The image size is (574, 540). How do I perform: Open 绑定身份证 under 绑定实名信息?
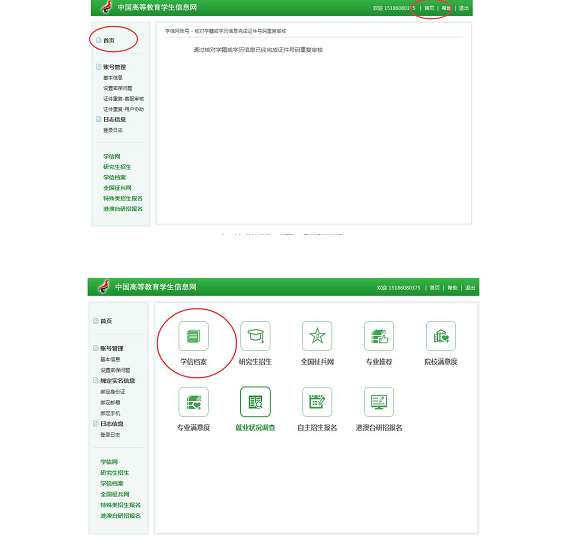(x=113, y=392)
